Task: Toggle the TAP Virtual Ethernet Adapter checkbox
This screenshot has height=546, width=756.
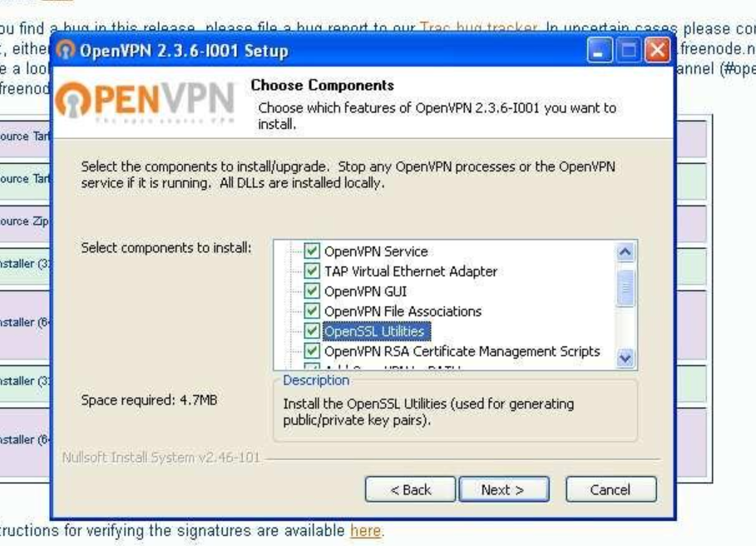Action: pos(312,271)
